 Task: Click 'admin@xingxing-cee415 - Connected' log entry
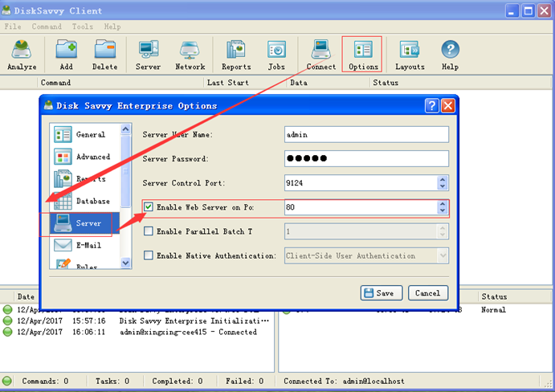point(188,332)
